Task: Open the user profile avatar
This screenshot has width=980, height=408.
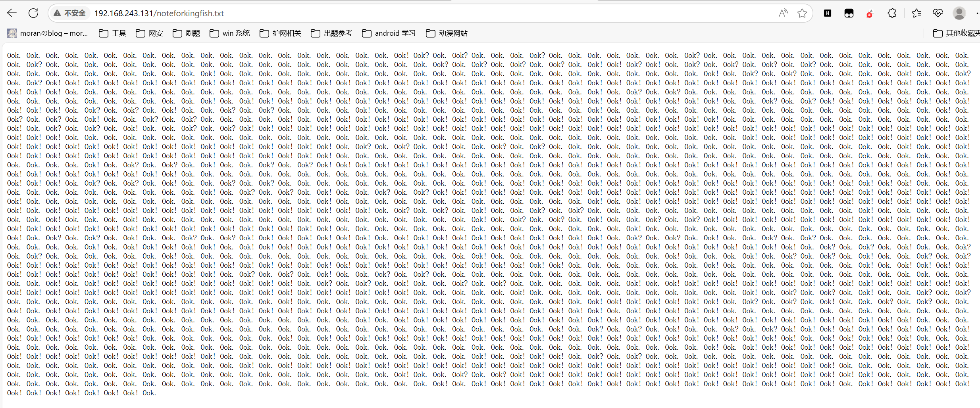Action: click(x=959, y=13)
